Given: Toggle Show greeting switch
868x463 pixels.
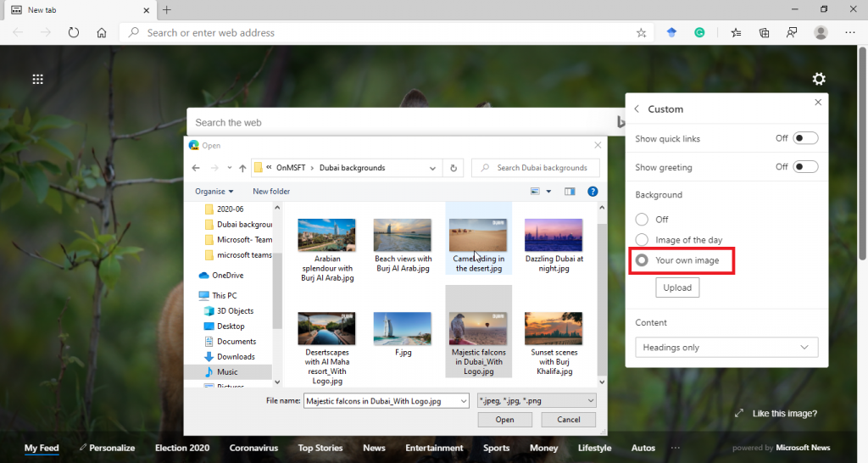Looking at the screenshot, I should [805, 167].
